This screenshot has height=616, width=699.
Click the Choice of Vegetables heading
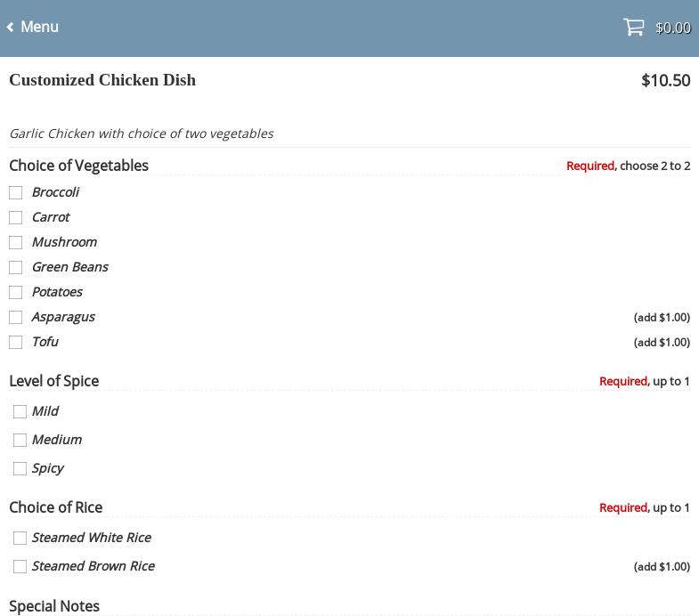point(78,166)
